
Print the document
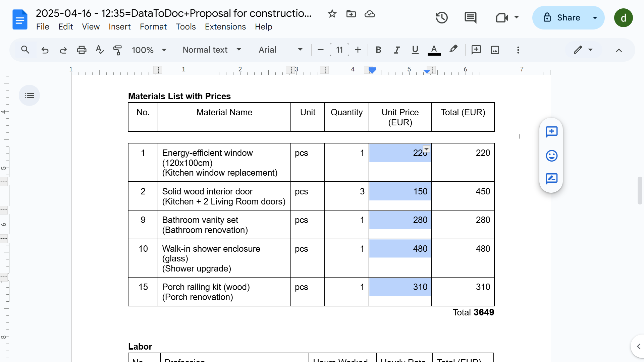[x=82, y=50]
